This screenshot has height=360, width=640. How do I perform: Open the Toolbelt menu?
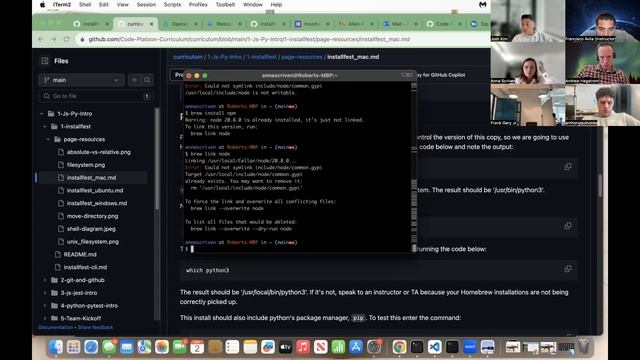(225, 4)
